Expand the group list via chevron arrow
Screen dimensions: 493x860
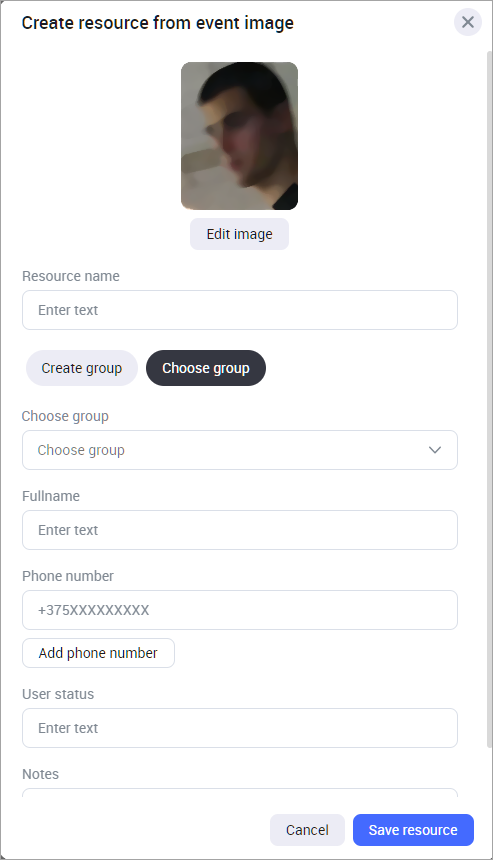pos(435,450)
